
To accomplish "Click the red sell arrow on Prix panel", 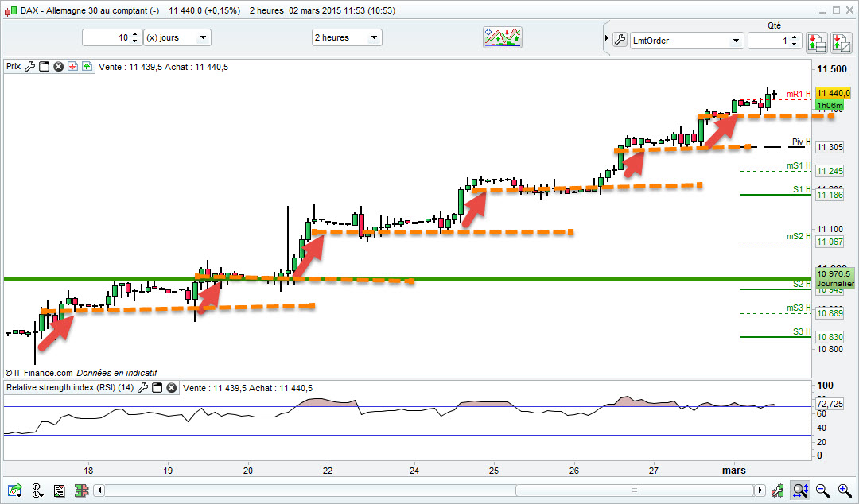I will (72, 66).
